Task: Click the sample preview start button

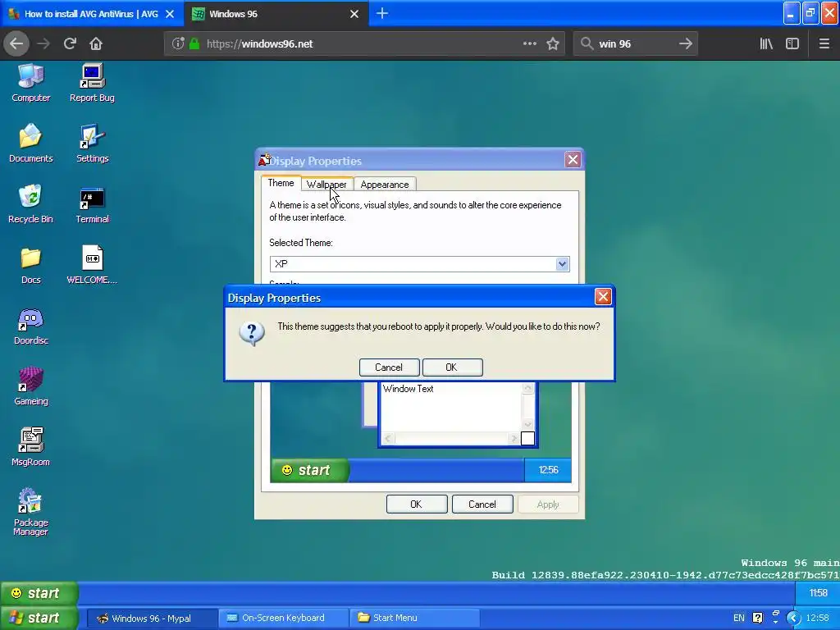Action: click(x=309, y=470)
